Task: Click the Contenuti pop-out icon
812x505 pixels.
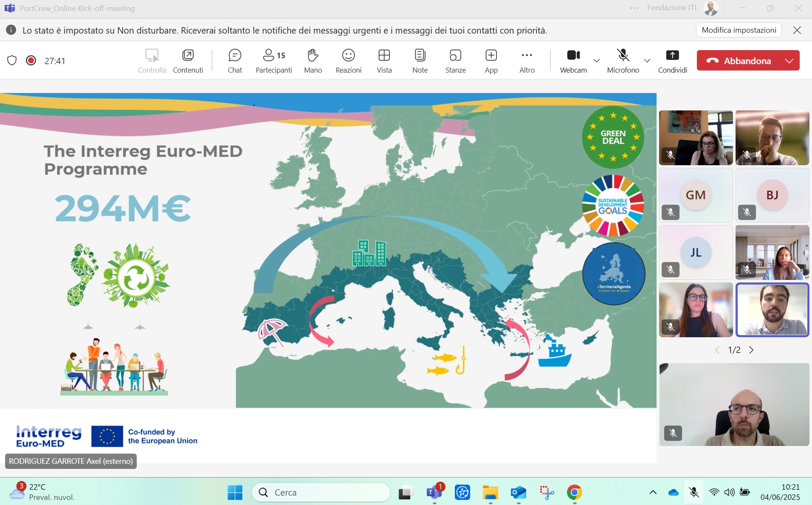Action: pyautogui.click(x=188, y=55)
